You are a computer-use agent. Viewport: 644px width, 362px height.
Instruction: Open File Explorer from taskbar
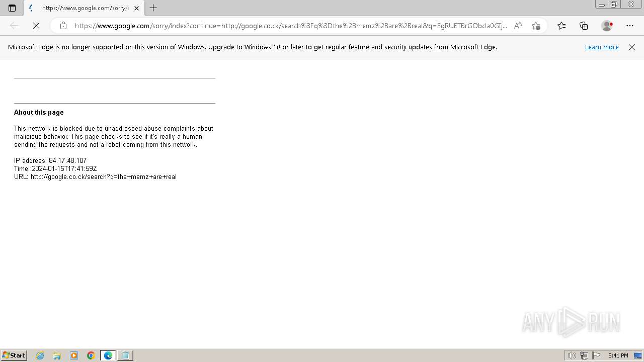click(x=57, y=355)
